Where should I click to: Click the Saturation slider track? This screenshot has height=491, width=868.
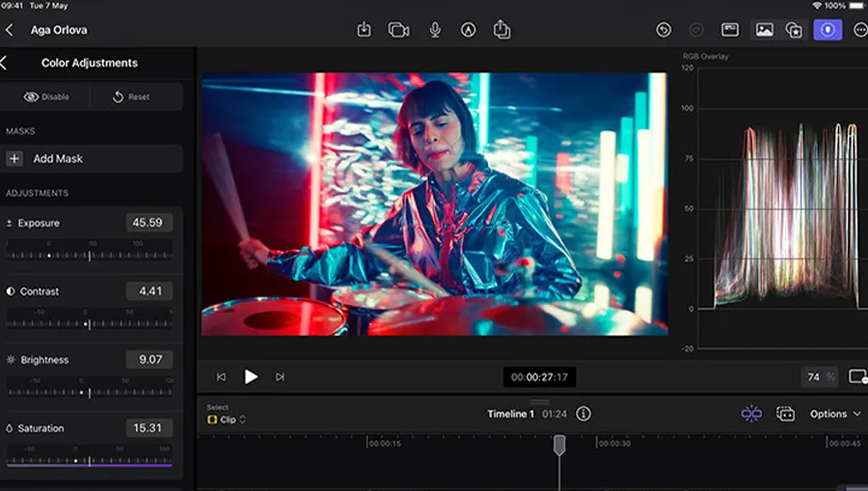coord(89,460)
